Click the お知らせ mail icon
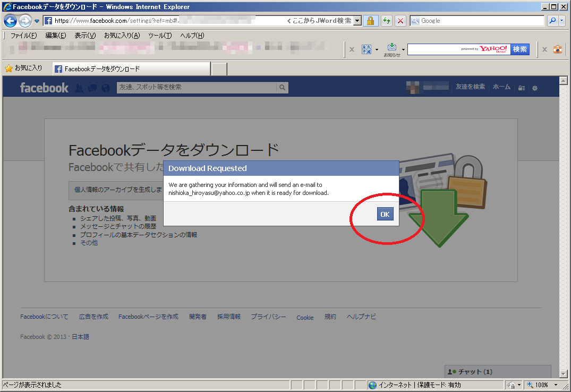The image size is (571, 392). tap(392, 49)
